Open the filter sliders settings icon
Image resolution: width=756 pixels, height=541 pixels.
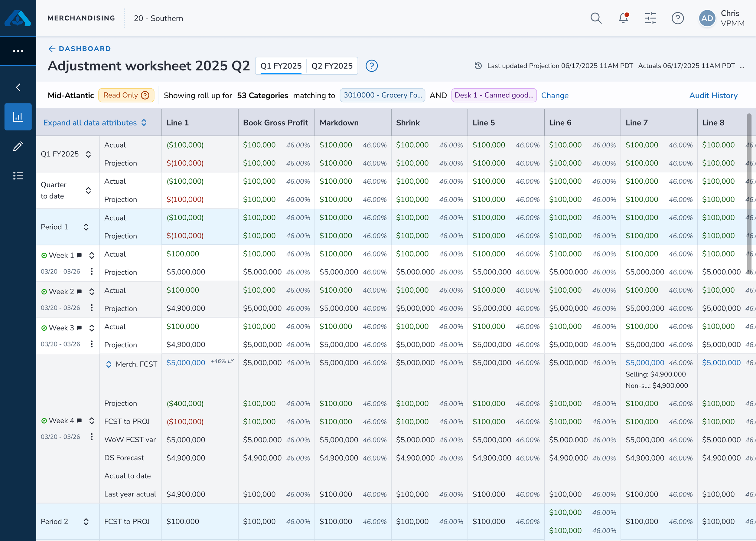tap(650, 18)
